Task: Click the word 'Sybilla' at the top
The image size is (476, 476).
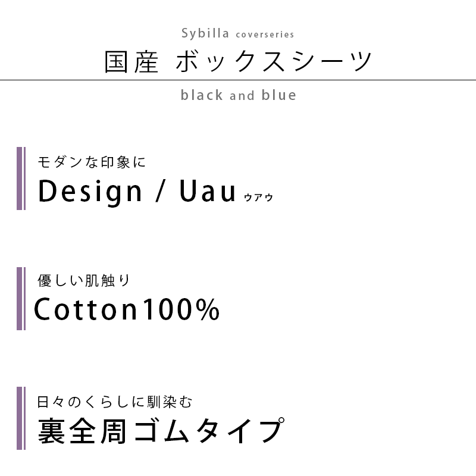Action: tap(205, 33)
